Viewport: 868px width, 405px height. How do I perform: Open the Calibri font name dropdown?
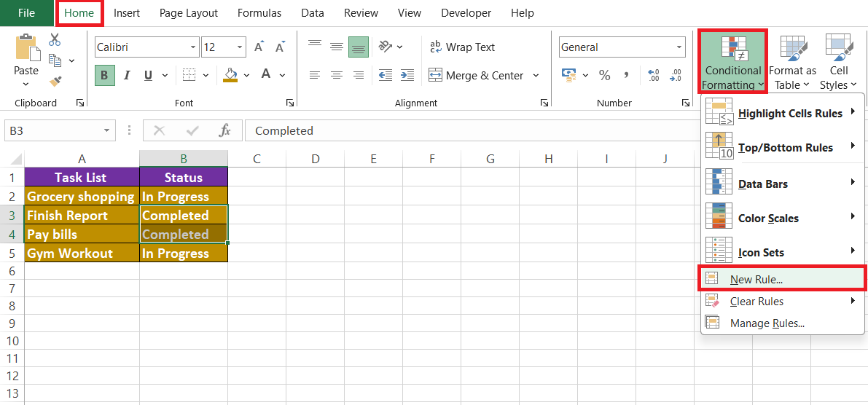pyautogui.click(x=193, y=47)
